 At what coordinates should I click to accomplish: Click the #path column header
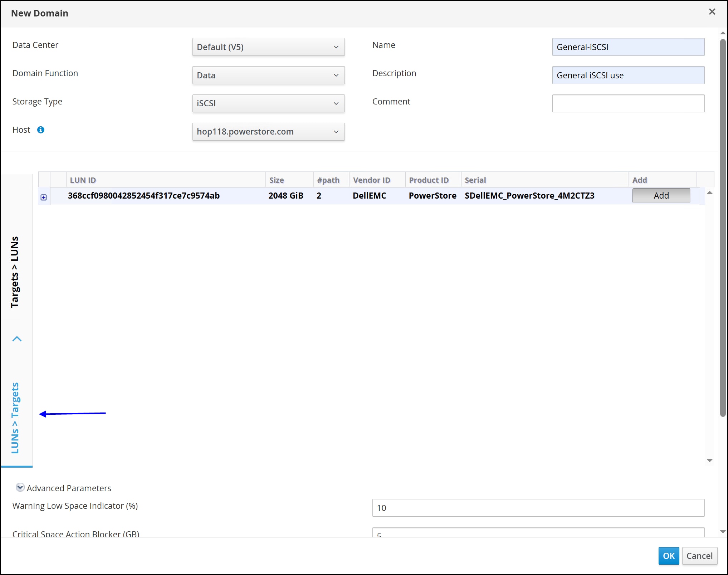pos(331,180)
